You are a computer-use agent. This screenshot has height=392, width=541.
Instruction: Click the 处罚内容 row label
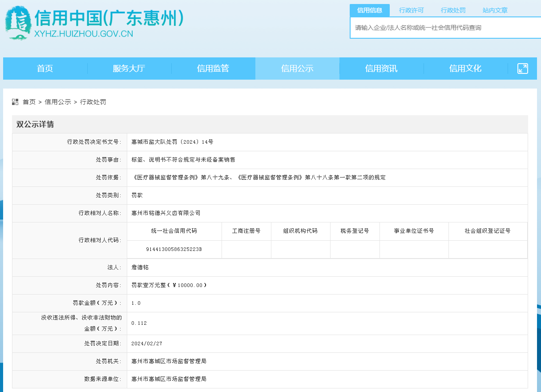click(109, 286)
